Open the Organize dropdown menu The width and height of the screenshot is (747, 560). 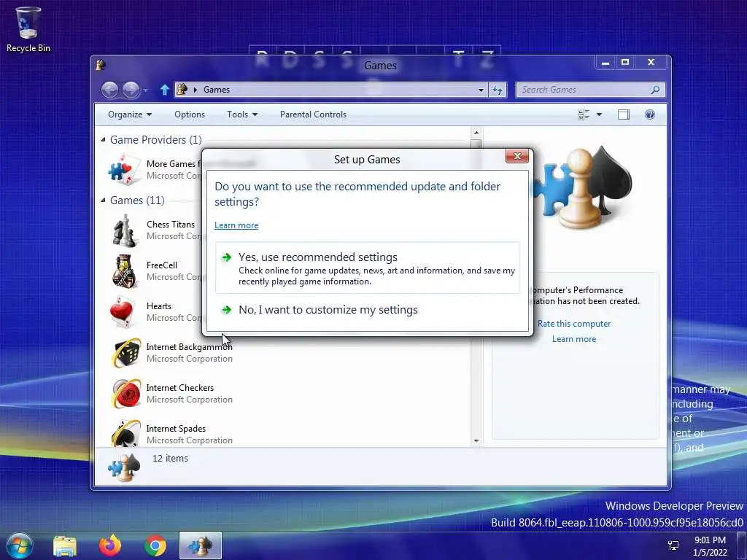click(x=130, y=114)
